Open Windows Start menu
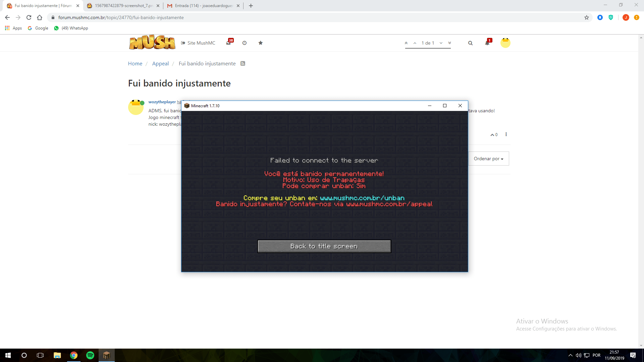The width and height of the screenshot is (644, 362). [x=8, y=355]
